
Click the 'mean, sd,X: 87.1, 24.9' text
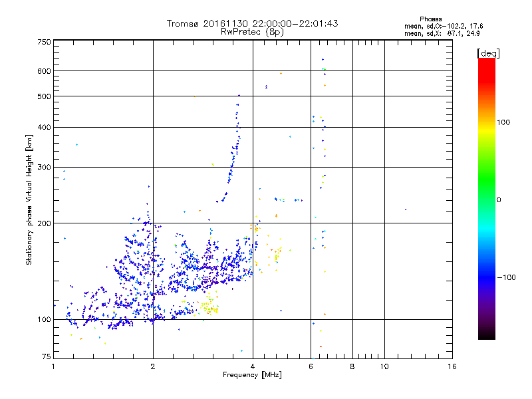[442, 33]
